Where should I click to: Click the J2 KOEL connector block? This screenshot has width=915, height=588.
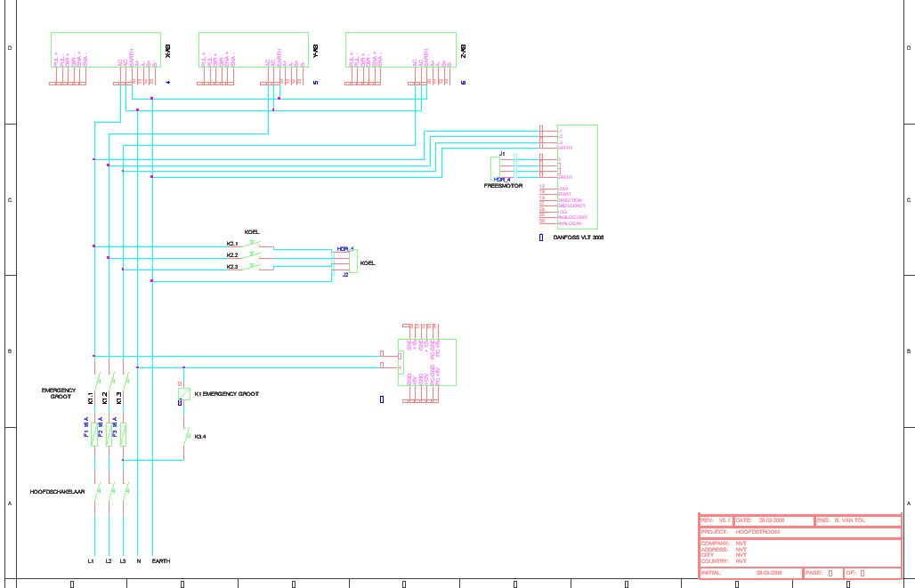353,261
